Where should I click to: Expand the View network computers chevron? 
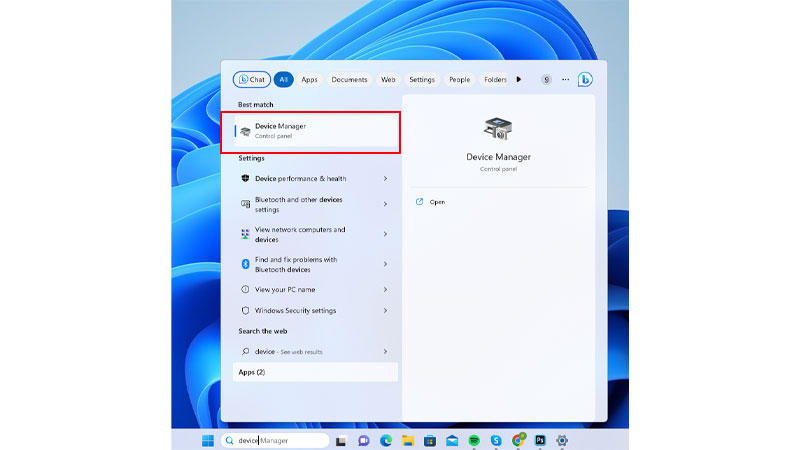coord(385,234)
